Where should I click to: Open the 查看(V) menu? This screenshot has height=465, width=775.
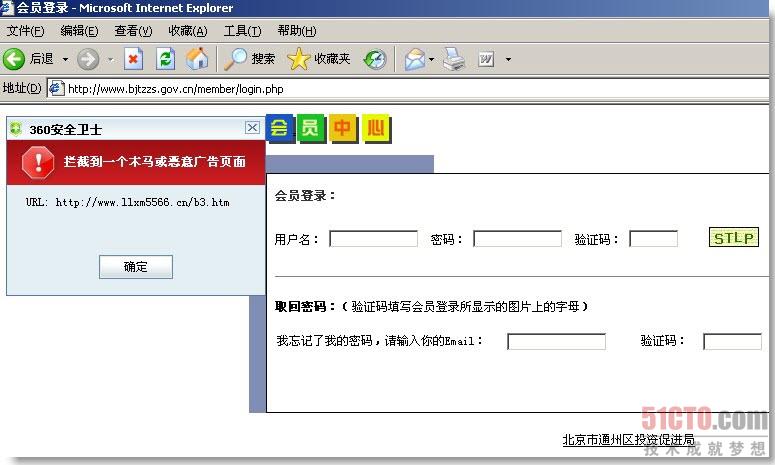133,31
